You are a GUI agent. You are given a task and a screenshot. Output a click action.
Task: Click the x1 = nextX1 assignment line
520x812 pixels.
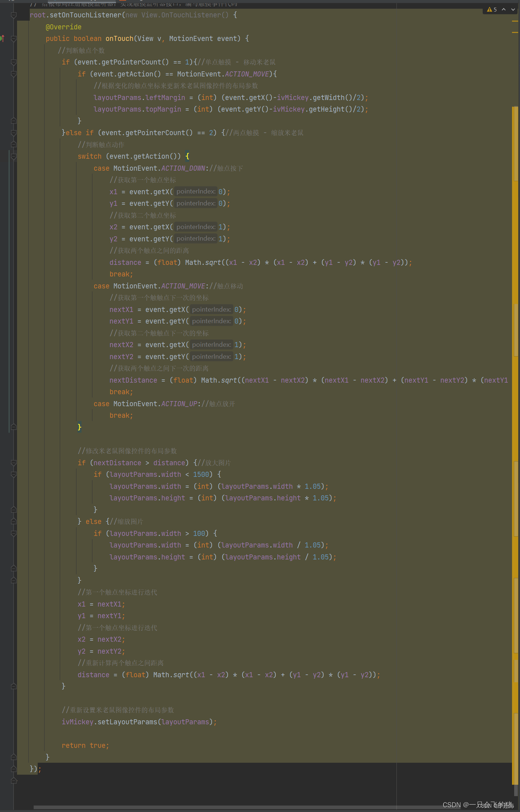(x=101, y=604)
